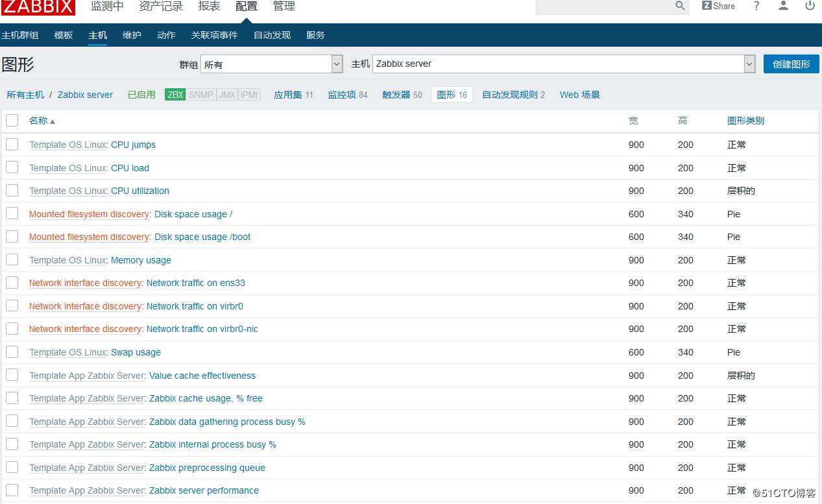Open the 管理 top menu

pos(284,6)
